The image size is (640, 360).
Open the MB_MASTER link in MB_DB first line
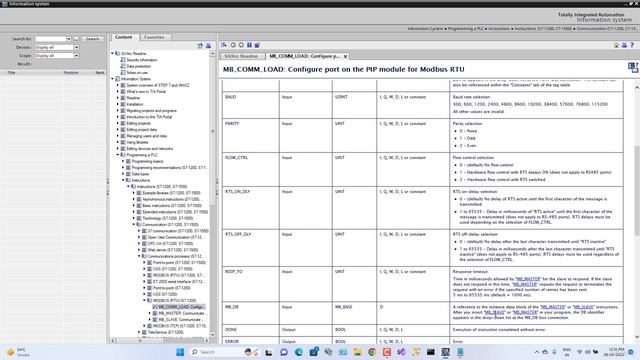click(x=553, y=307)
